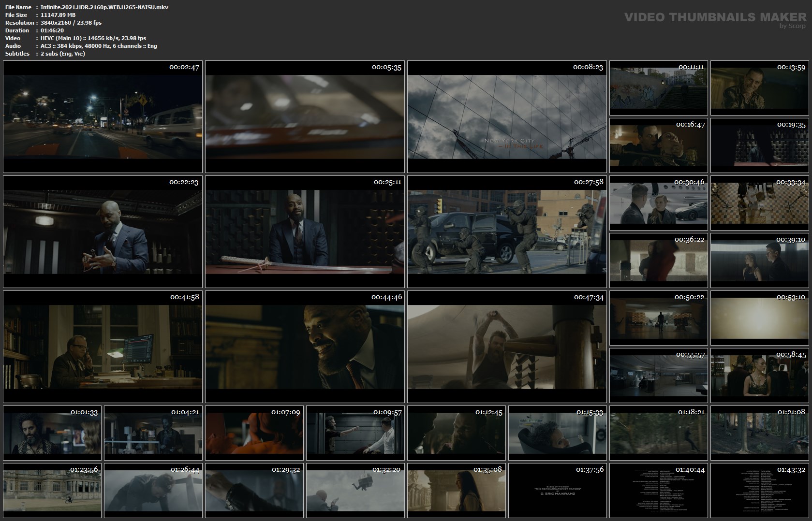This screenshot has width=812, height=521.
Task: Select the control room frame at 00:55:57
Action: tap(659, 376)
